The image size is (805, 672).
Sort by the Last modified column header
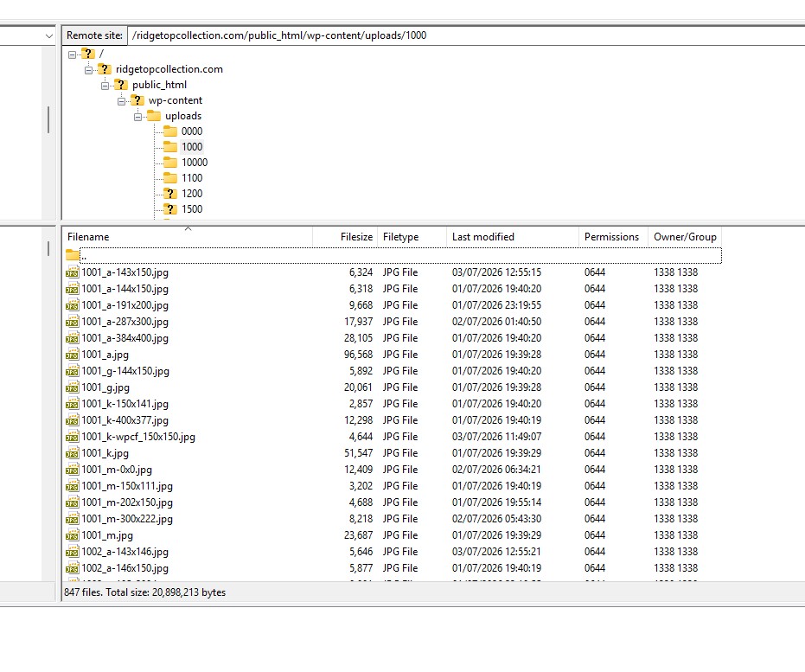[x=513, y=237]
